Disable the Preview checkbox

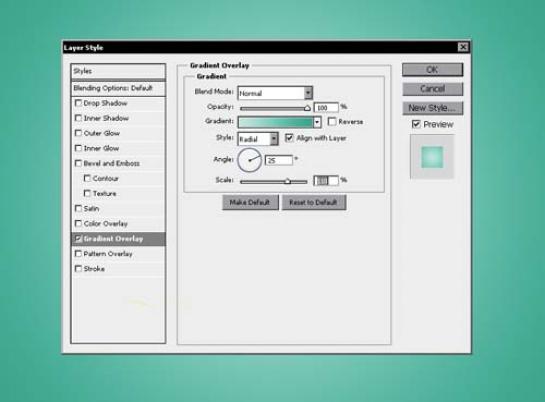click(x=416, y=124)
